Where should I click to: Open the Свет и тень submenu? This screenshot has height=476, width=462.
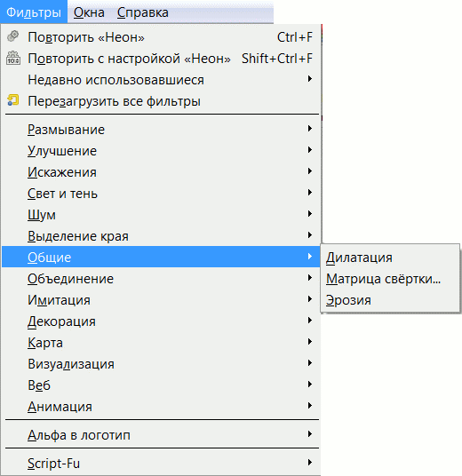pos(161,193)
